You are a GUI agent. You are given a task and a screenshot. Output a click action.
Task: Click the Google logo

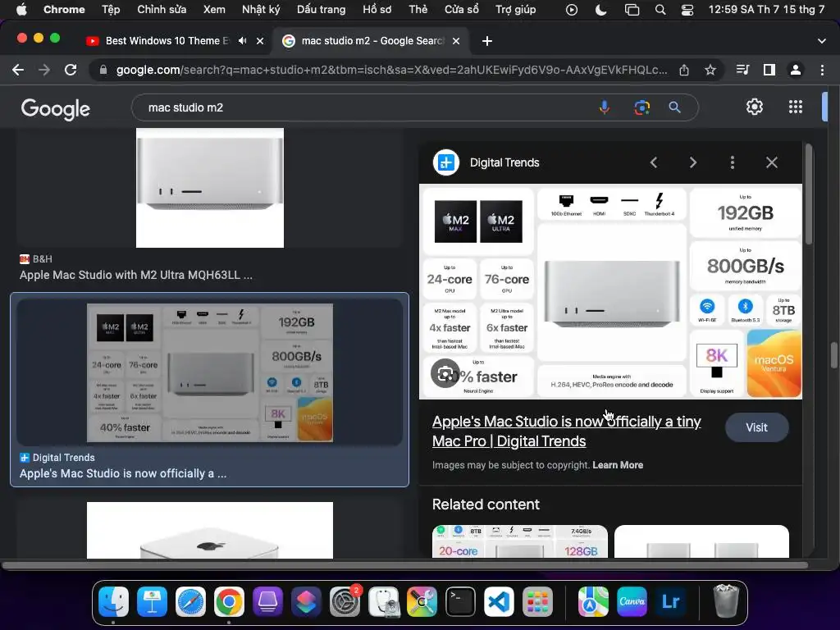[x=56, y=109]
